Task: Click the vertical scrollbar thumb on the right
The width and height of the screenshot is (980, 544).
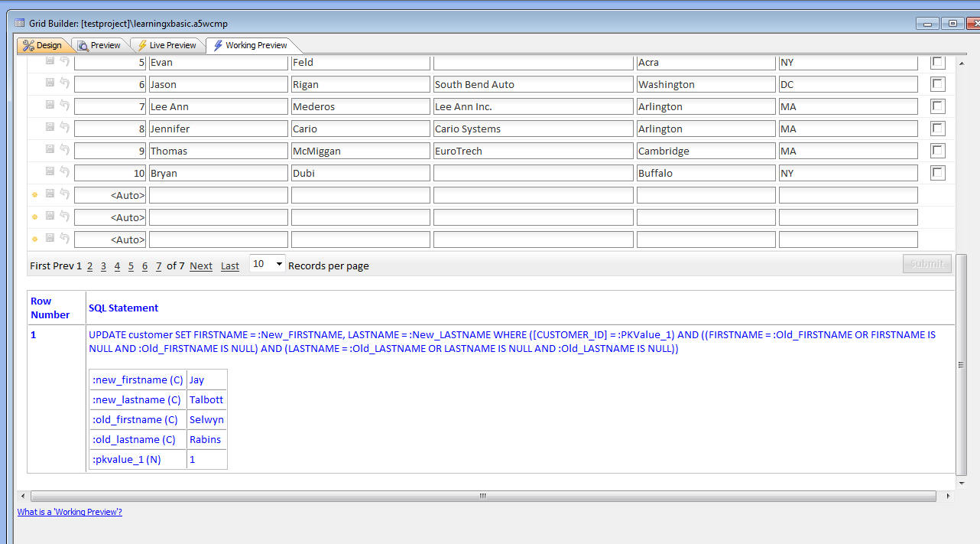Action: pyautogui.click(x=962, y=365)
